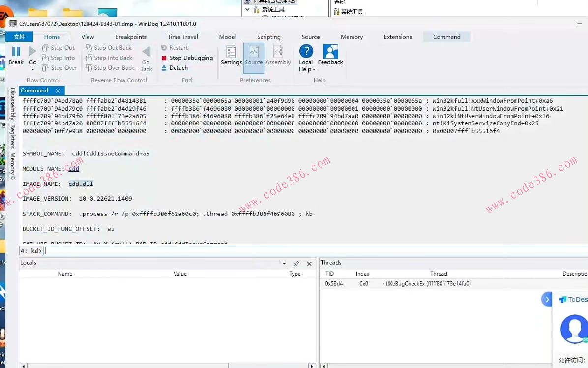Open the Extensions ribbon tab
The image size is (588, 368).
398,37
